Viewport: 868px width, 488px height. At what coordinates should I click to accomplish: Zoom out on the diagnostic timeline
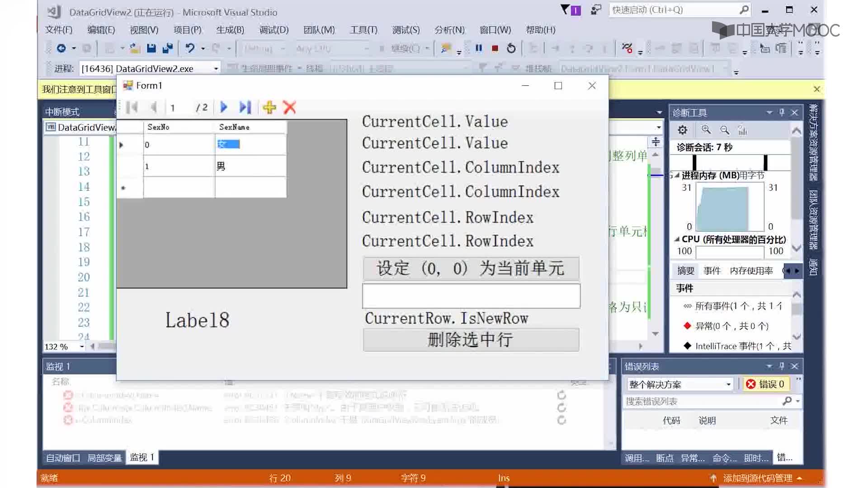point(725,130)
